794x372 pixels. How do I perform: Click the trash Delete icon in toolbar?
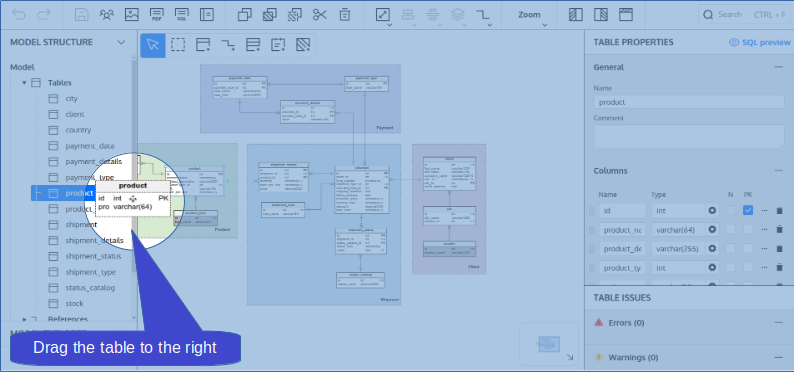(x=344, y=15)
